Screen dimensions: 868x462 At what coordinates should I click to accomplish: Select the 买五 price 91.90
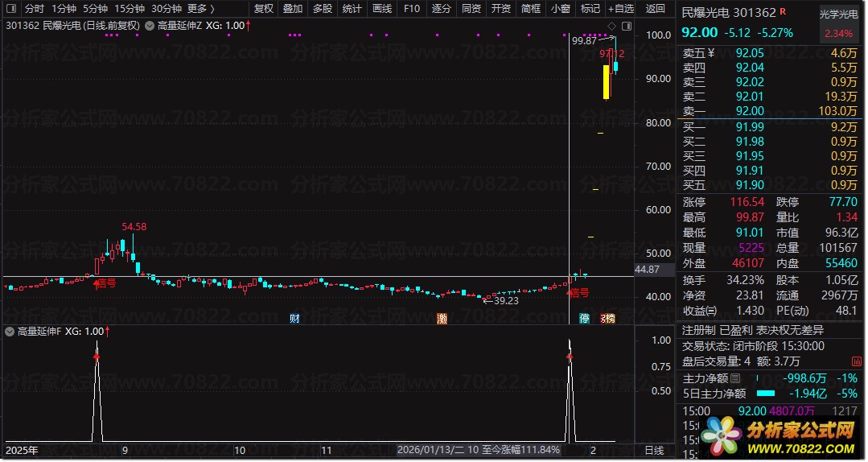[x=750, y=185]
